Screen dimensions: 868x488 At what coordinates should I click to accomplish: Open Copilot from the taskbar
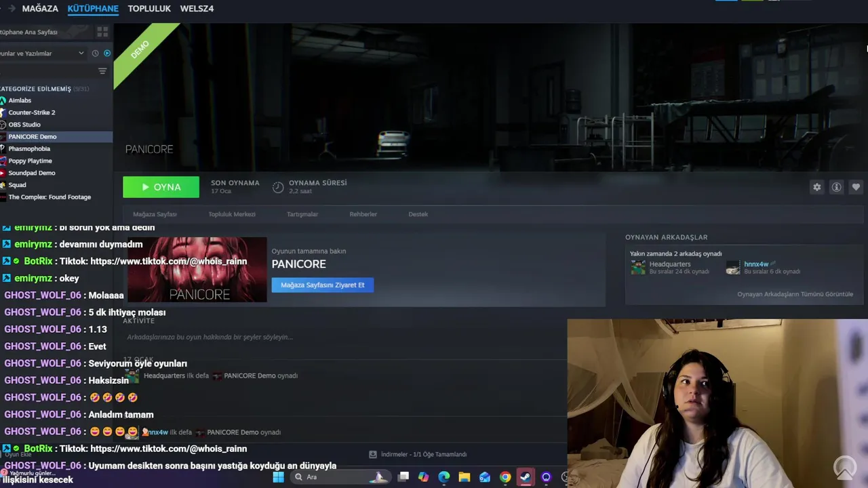tap(423, 477)
